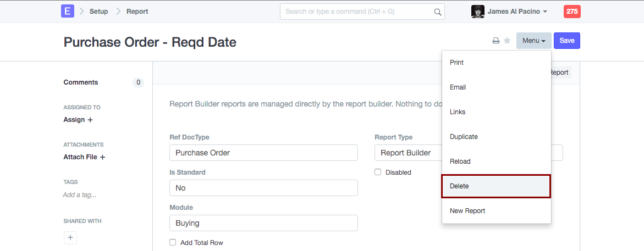Check the Add Total Row checkbox
Image resolution: width=644 pixels, height=251 pixels.
point(173,242)
